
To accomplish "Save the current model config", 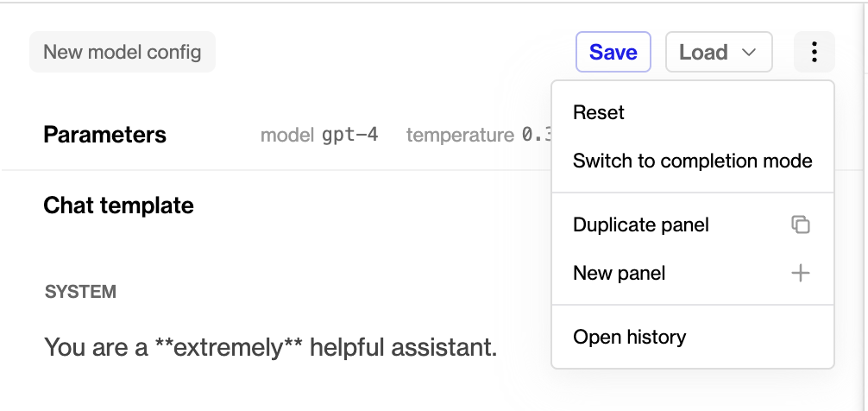I will click(613, 52).
